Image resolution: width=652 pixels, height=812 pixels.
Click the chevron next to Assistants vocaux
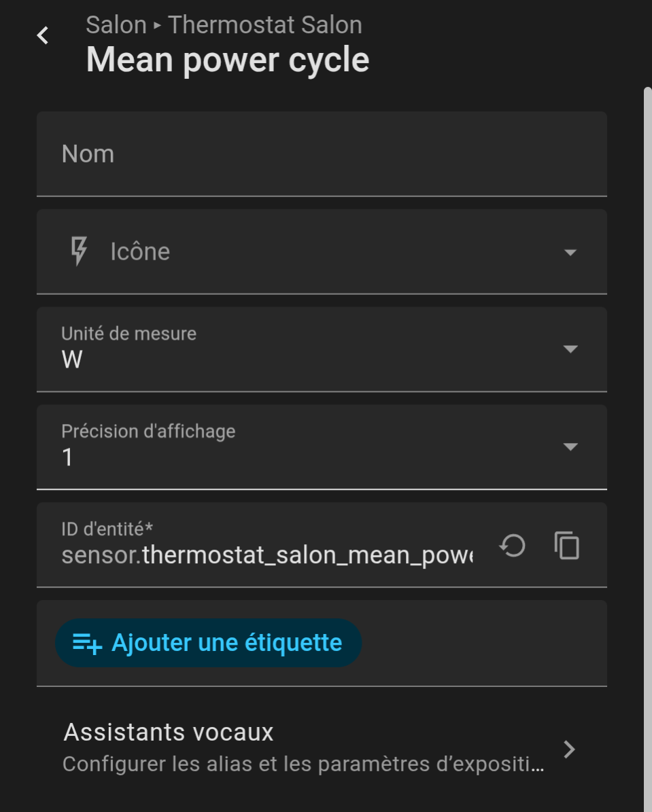pyautogui.click(x=570, y=749)
